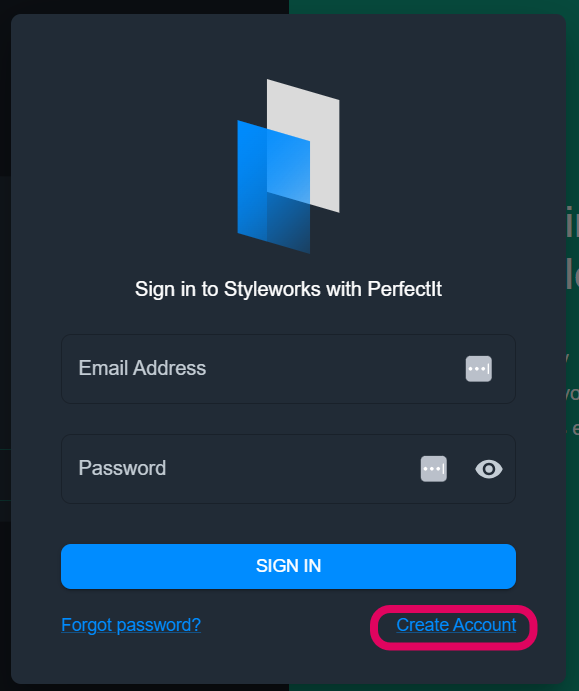Click the Styleworks overlapping-pages logo
Image resolution: width=579 pixels, height=691 pixels.
click(289, 166)
